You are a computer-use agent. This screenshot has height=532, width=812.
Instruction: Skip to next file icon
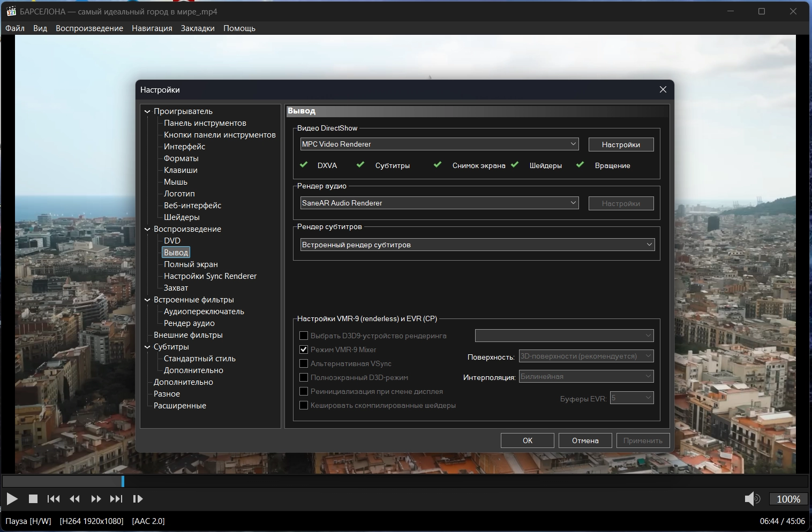tap(116, 499)
